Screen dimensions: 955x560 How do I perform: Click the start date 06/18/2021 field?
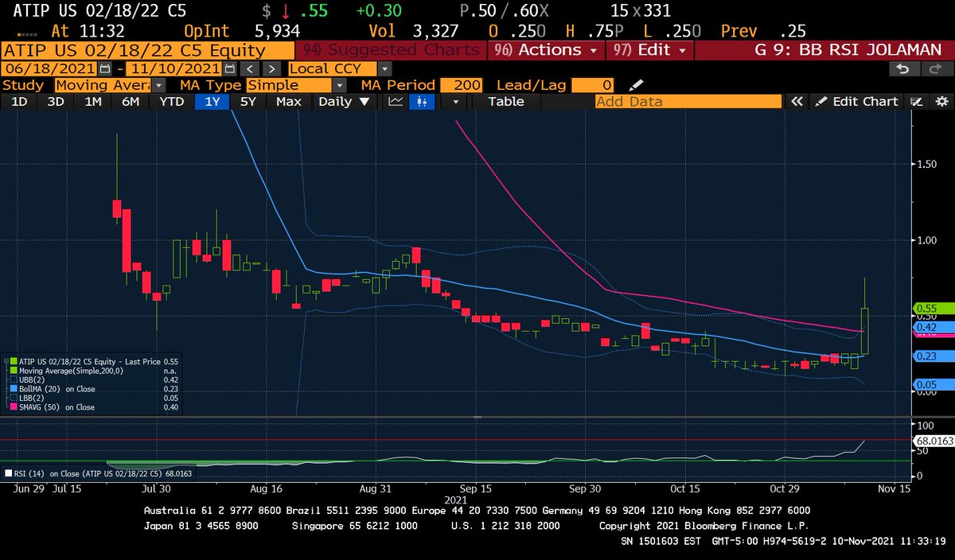pos(49,68)
